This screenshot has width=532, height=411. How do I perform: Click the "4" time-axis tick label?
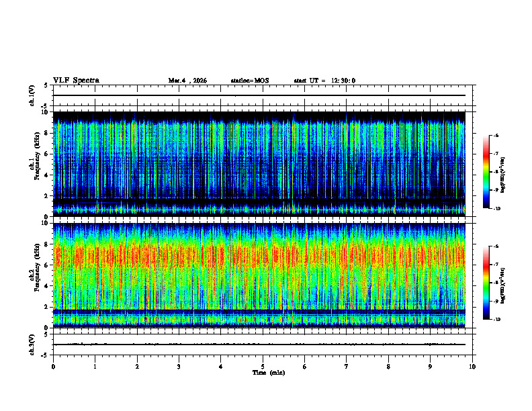point(221,367)
